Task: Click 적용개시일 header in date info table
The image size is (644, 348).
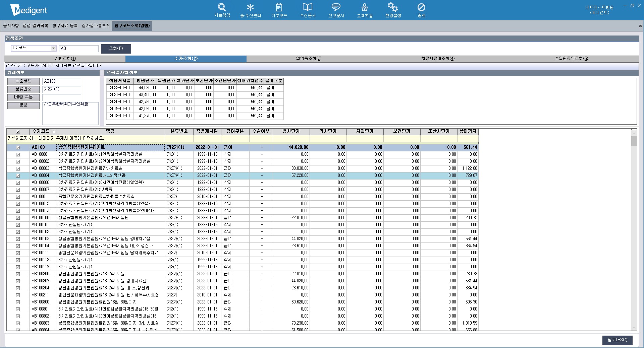Action: [120, 81]
